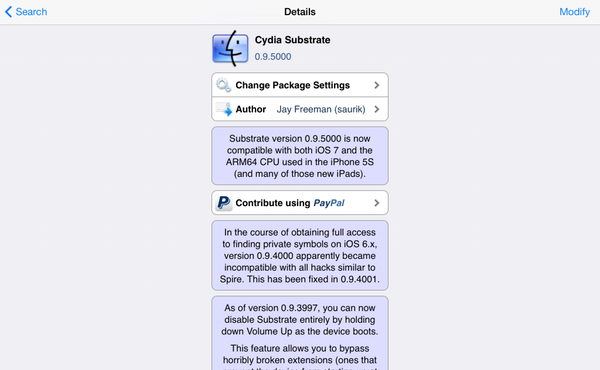Click the Details header title
Image resolution: width=600 pixels, height=370 pixels.
(300, 12)
